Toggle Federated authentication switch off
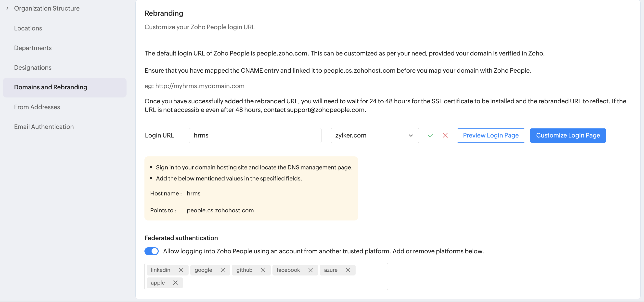This screenshot has width=644, height=302. tap(152, 251)
